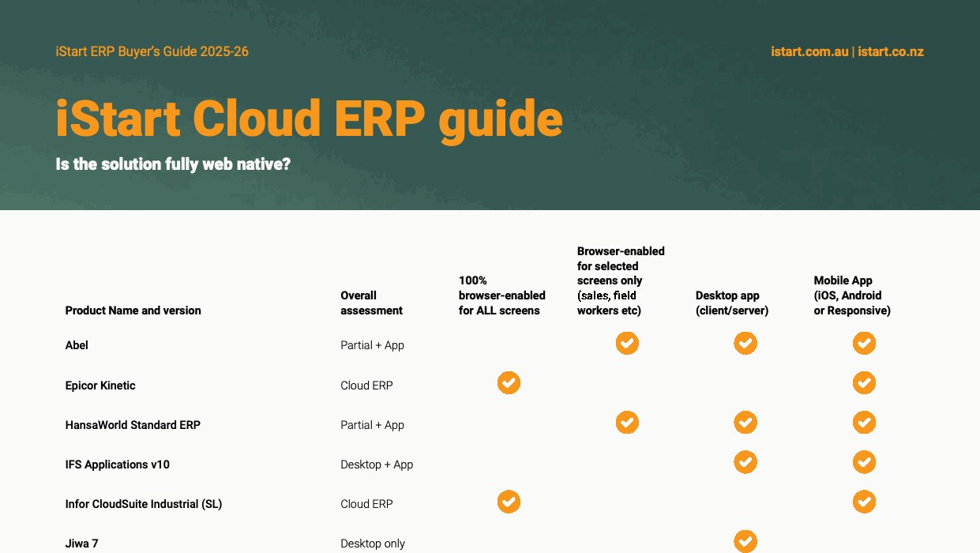Click Abel's Mobile App checkmark

pyautogui.click(x=864, y=344)
